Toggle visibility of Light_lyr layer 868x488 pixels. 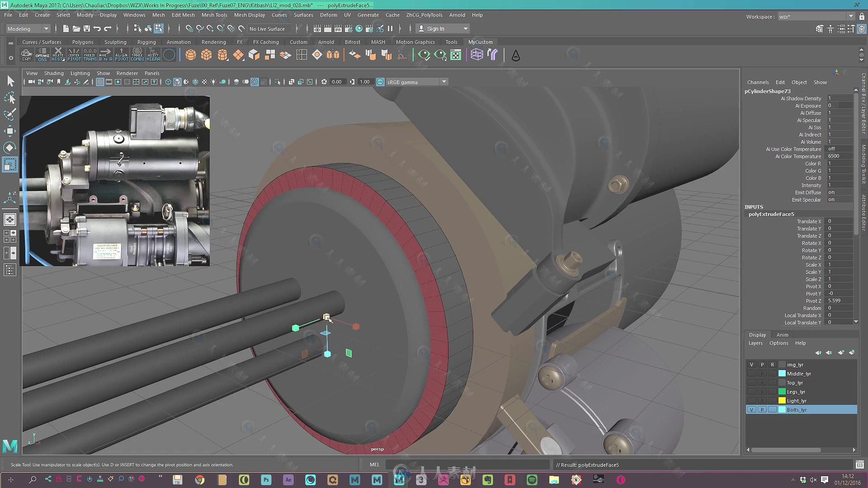point(752,400)
